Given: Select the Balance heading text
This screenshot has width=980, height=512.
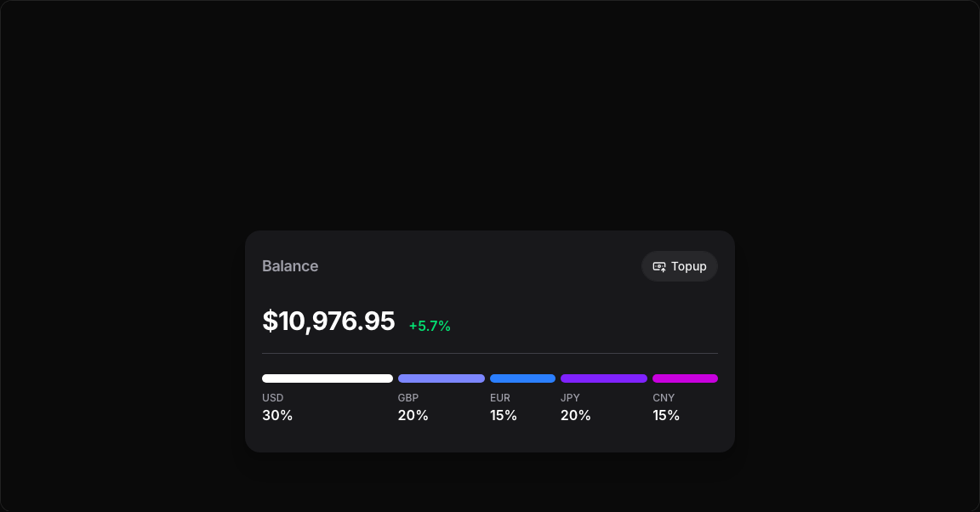Looking at the screenshot, I should click(x=290, y=266).
